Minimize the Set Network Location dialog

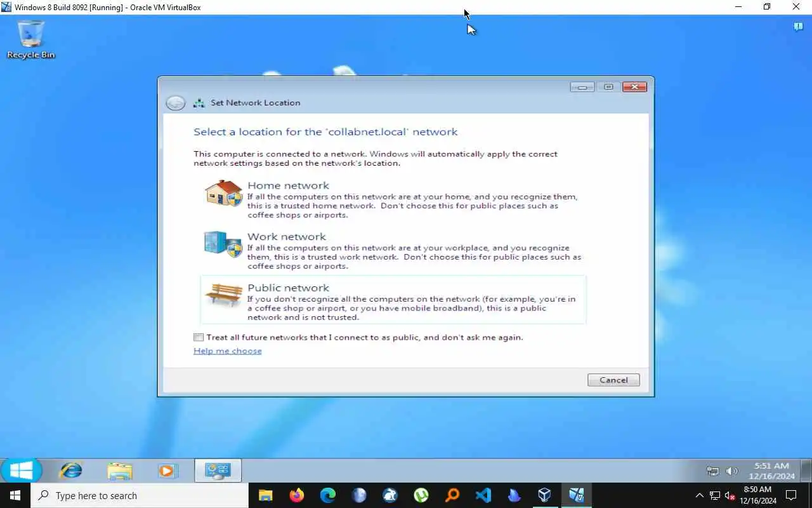point(582,87)
